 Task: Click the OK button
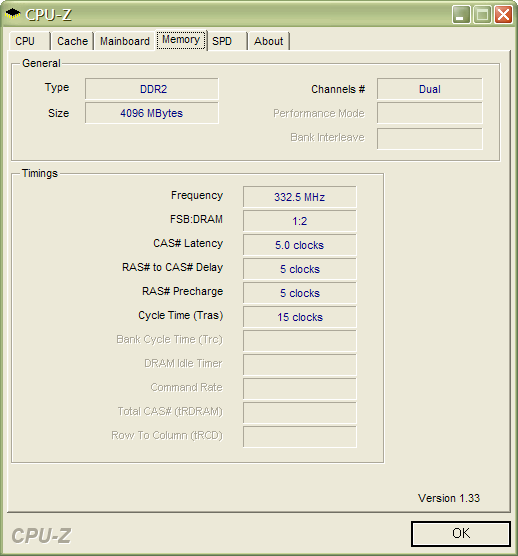point(461,533)
